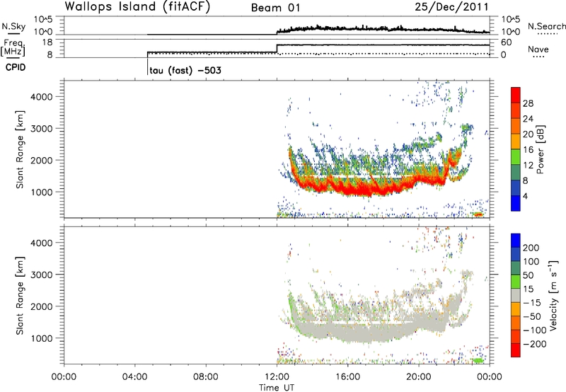Click the 'tau (fast) -503' annotation
The image size is (566, 392).
(x=185, y=70)
